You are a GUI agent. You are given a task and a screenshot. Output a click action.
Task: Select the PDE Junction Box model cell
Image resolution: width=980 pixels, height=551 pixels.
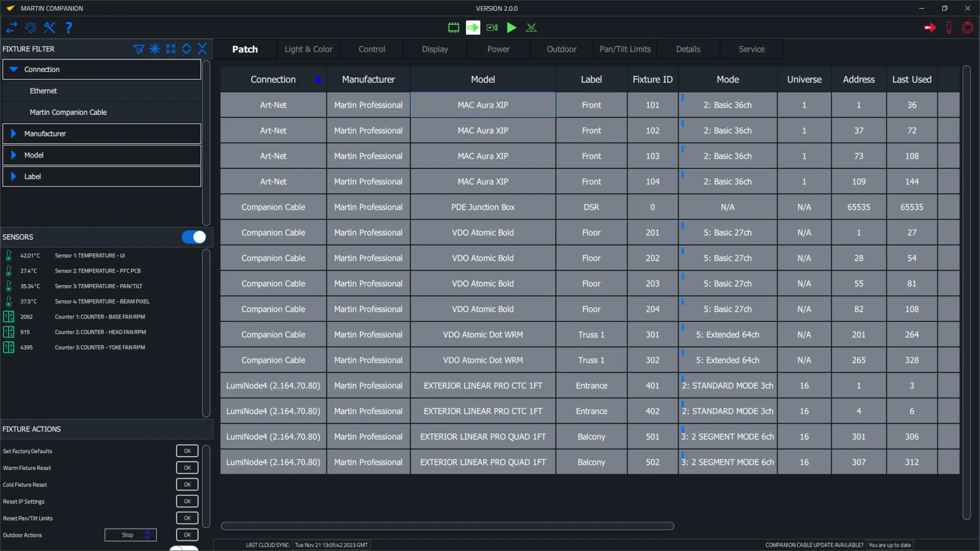(x=483, y=207)
